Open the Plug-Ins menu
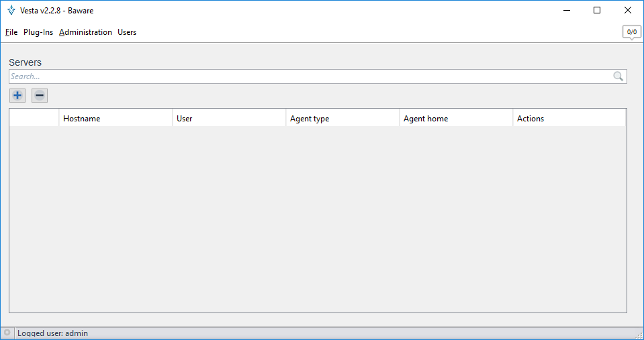The width and height of the screenshot is (644, 340). coord(38,32)
